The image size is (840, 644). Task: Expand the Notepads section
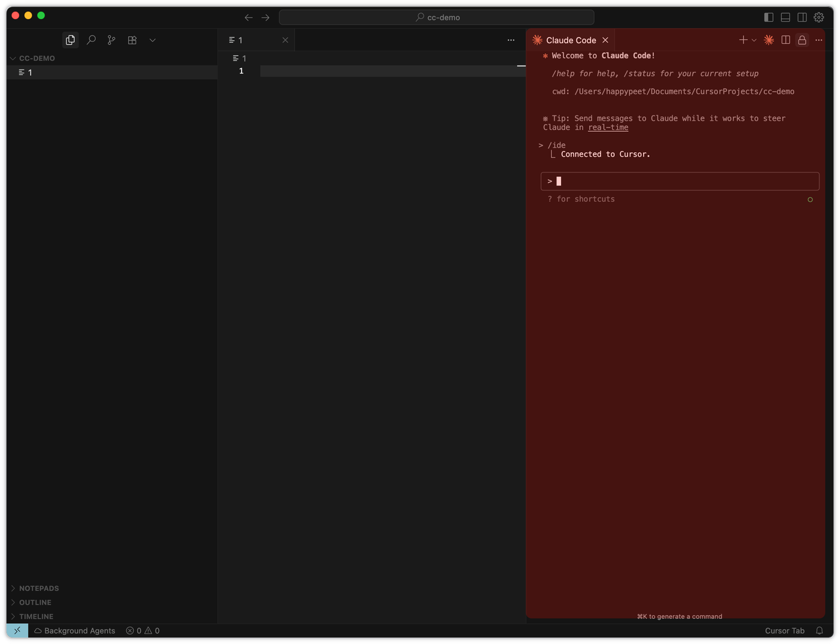tap(39, 588)
